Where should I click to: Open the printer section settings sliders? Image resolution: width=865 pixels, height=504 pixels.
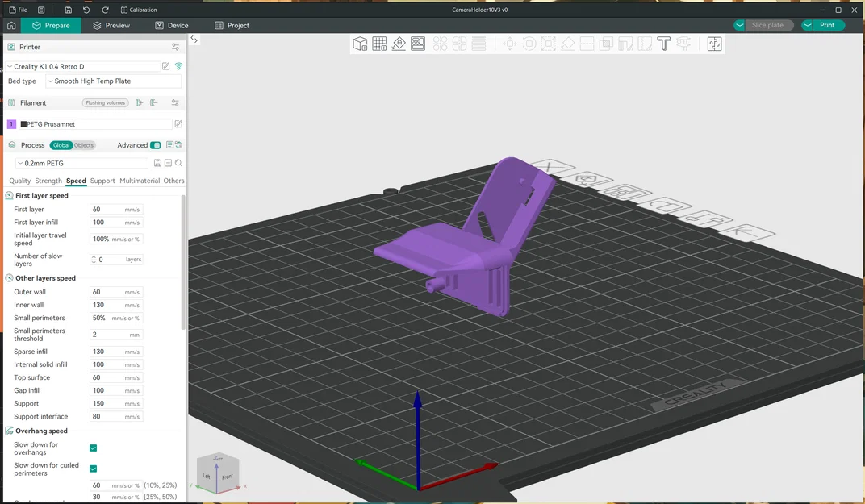[x=175, y=47]
